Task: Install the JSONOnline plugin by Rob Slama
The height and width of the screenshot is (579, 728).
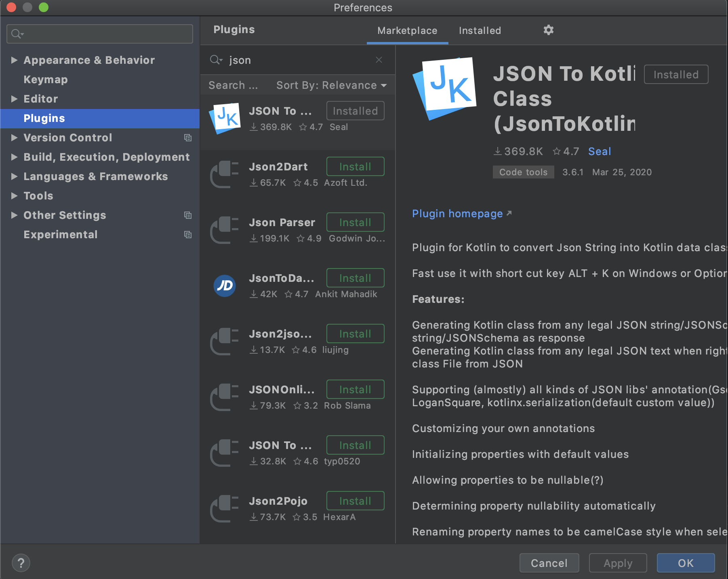Action: tap(355, 389)
